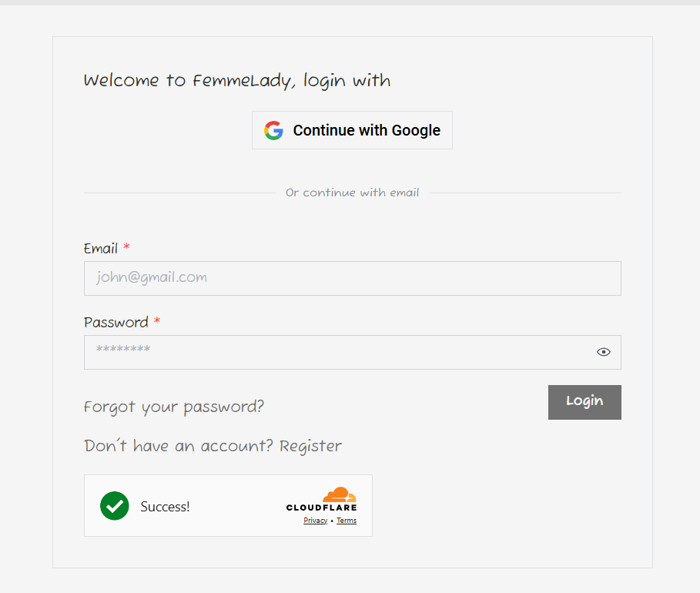This screenshot has width=700, height=593.
Task: Click the Or continue with email divider
Action: coord(352,192)
